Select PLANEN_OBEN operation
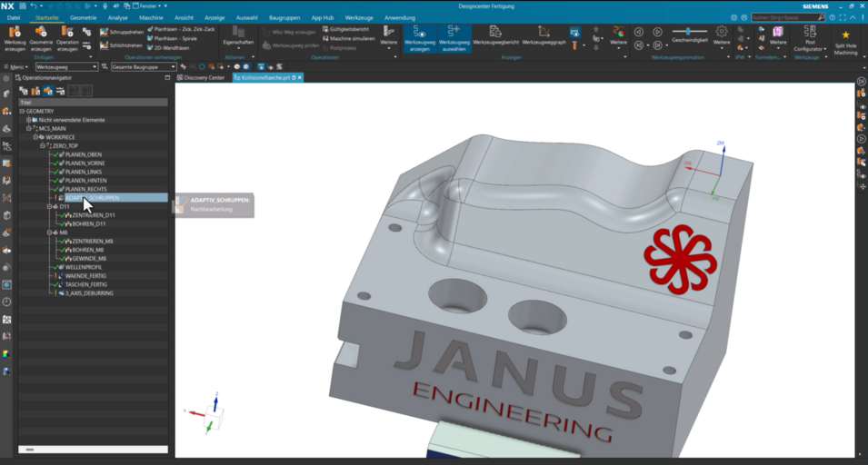 (83, 154)
